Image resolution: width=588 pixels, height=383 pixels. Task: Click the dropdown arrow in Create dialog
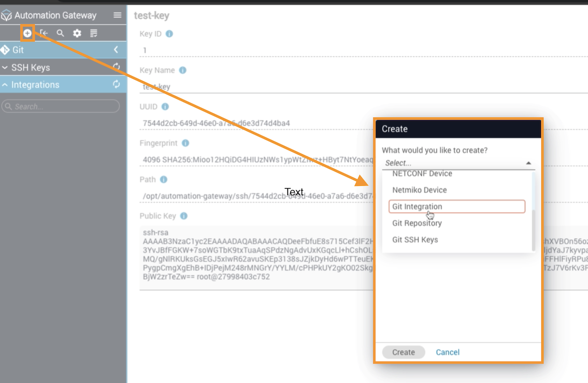[x=528, y=163]
